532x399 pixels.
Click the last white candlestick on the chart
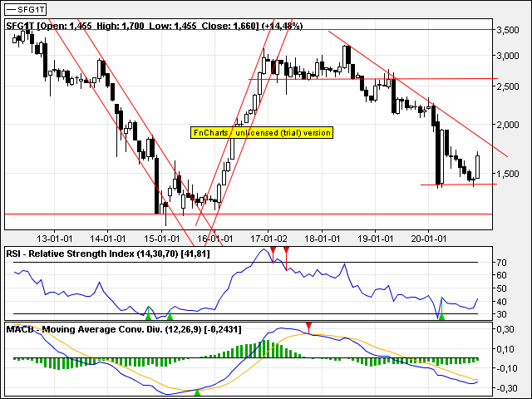[477, 166]
